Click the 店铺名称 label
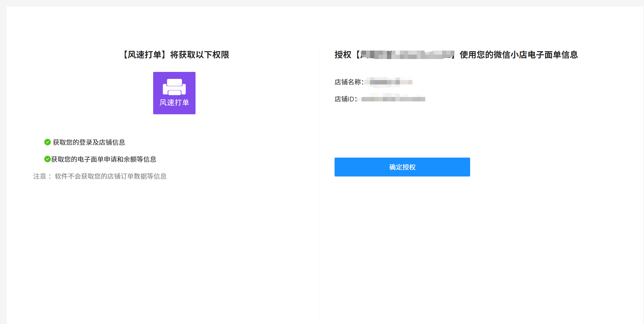Viewport: 644px width, 324px height. [x=349, y=82]
